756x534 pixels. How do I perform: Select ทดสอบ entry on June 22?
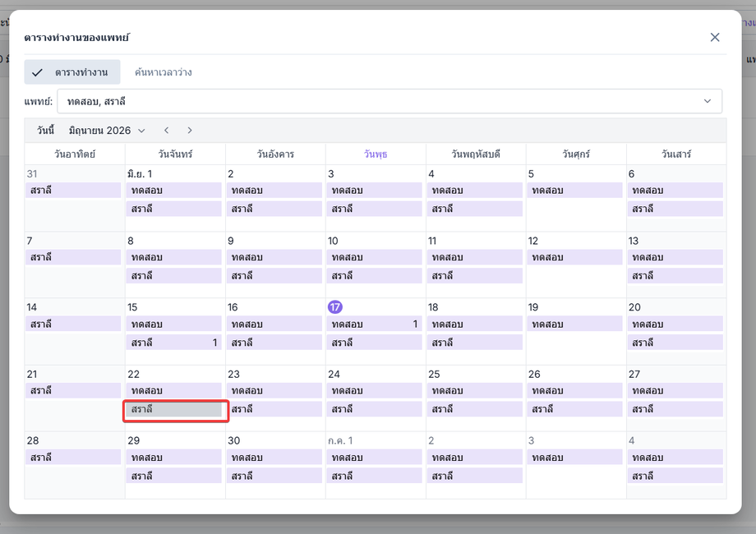tap(173, 390)
